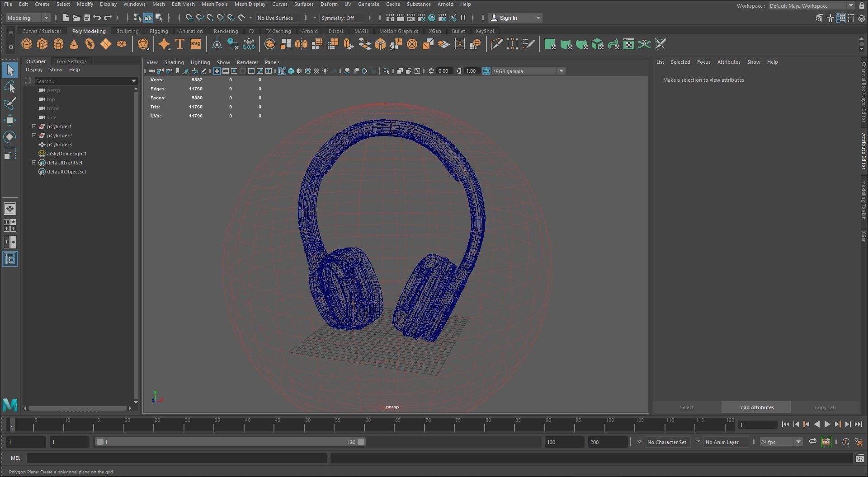The width and height of the screenshot is (868, 477).
Task: Select the Lasso select tool
Action: (x=10, y=87)
